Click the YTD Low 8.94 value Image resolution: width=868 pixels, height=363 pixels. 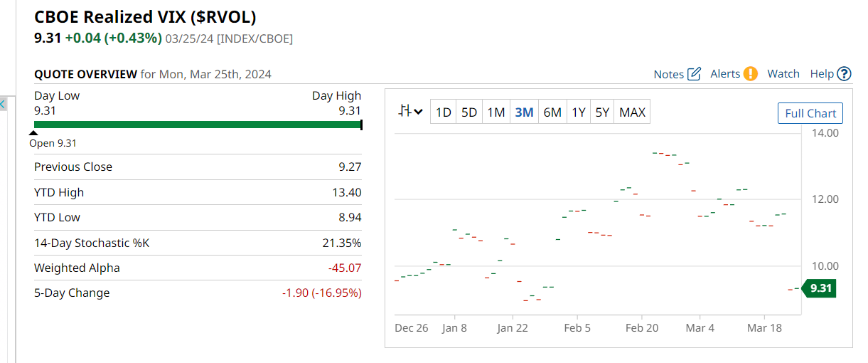350,218
